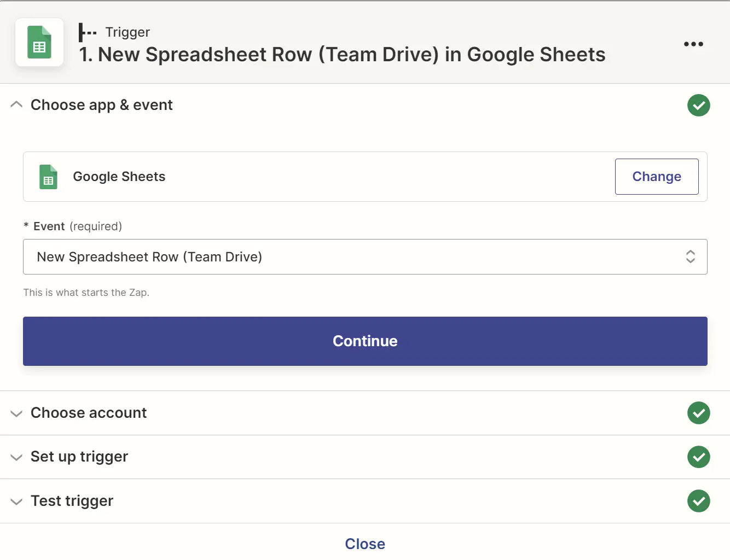Screen dimensions: 730x560
Task: Collapse the Choose app & event section
Action: (16, 104)
